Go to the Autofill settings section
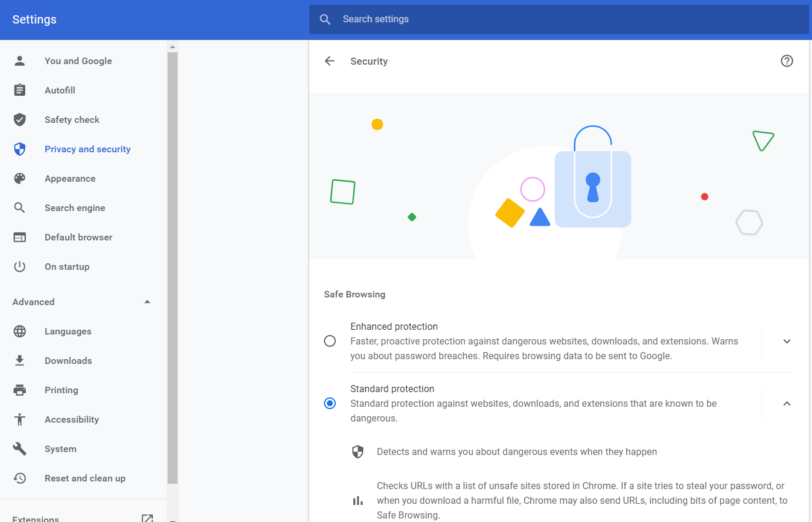This screenshot has width=812, height=522. tap(60, 91)
